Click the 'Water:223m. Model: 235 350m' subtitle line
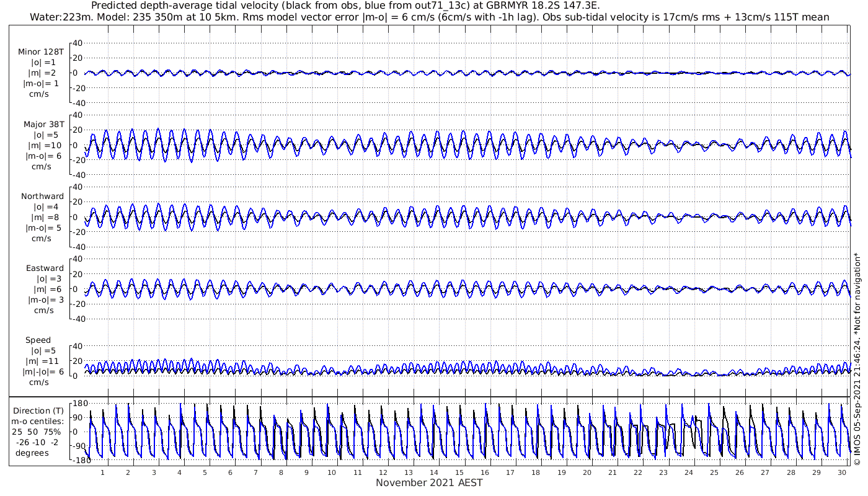Viewport: 868px width, 496px height. 430,17
